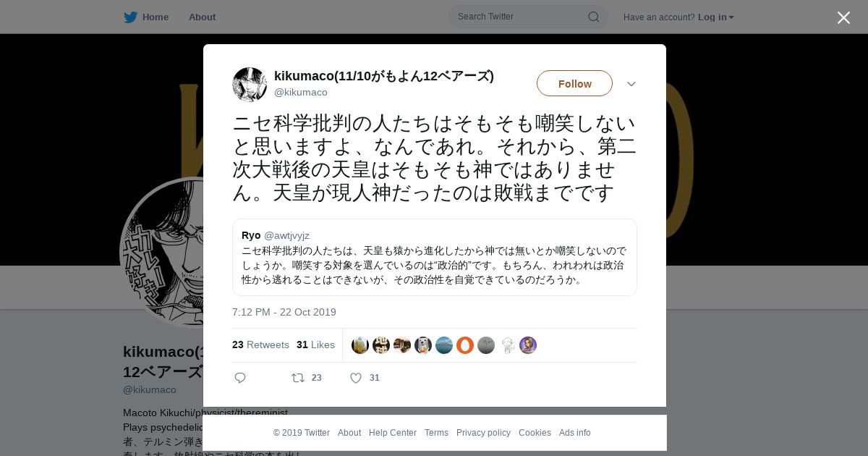Screen dimensions: 868x456
Task: Open the 23 Retweets list
Action: pyautogui.click(x=260, y=345)
